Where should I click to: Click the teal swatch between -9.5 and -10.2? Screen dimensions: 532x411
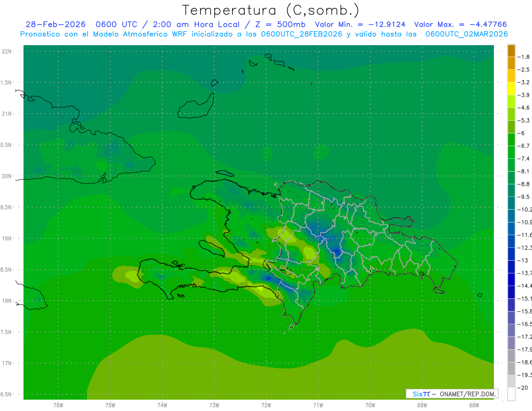click(x=511, y=204)
